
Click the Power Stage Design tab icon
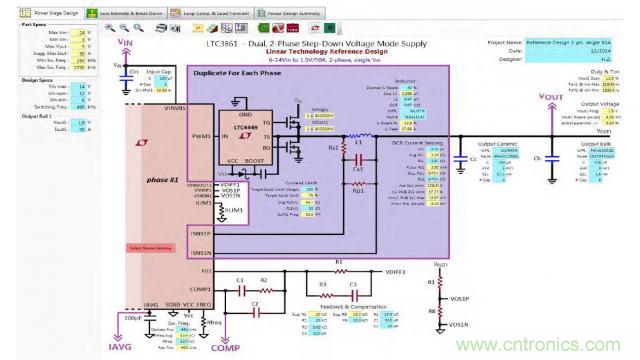(x=25, y=13)
